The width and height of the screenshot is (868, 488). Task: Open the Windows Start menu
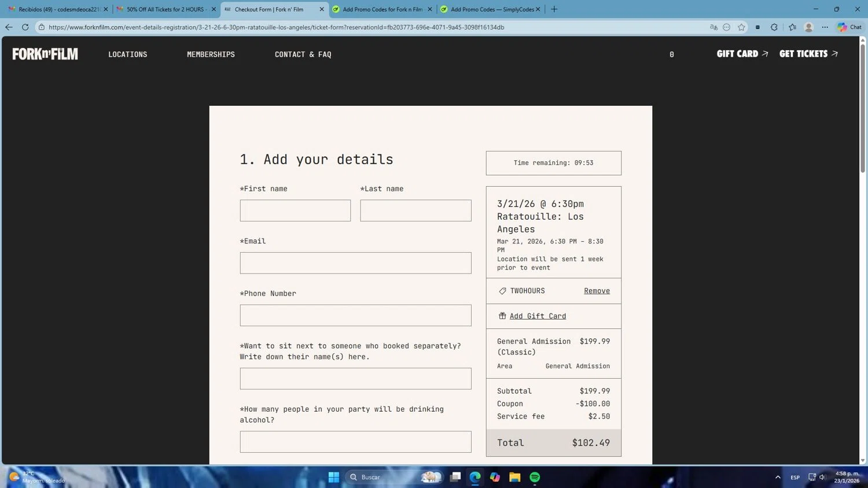(334, 477)
